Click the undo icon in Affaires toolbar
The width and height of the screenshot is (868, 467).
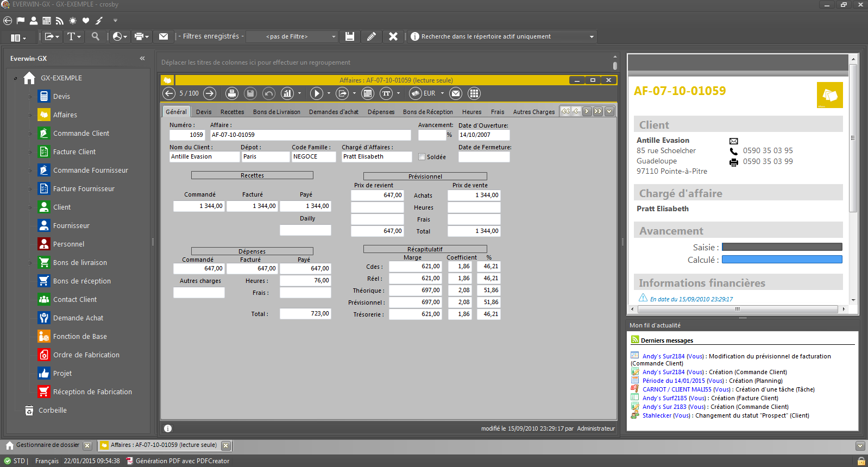click(269, 93)
